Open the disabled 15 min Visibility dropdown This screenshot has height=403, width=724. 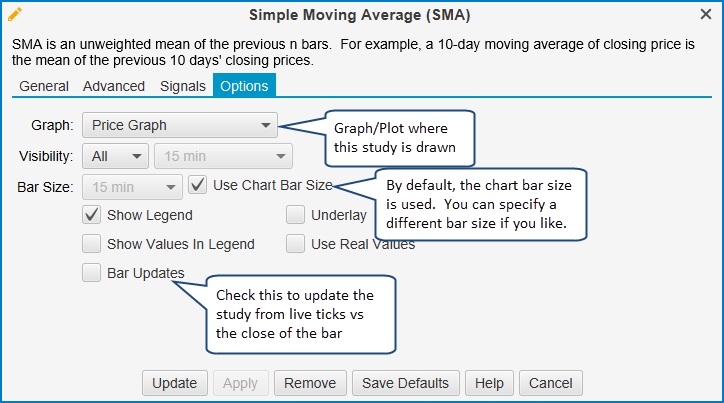point(223,156)
